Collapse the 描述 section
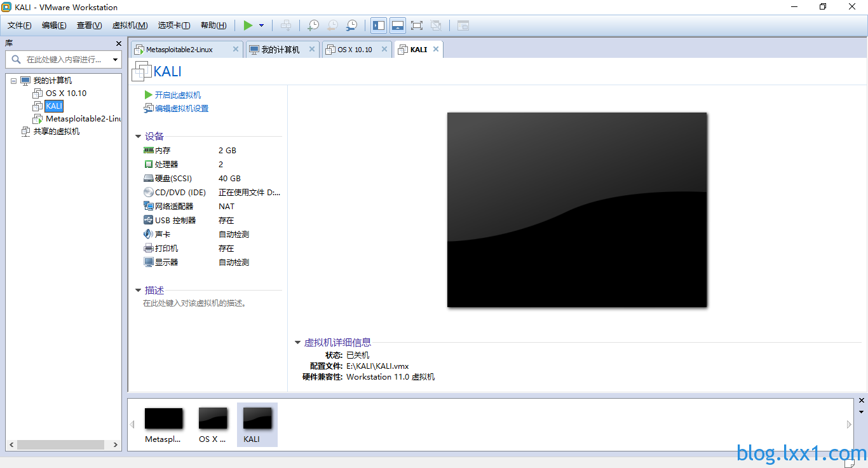 click(x=138, y=290)
